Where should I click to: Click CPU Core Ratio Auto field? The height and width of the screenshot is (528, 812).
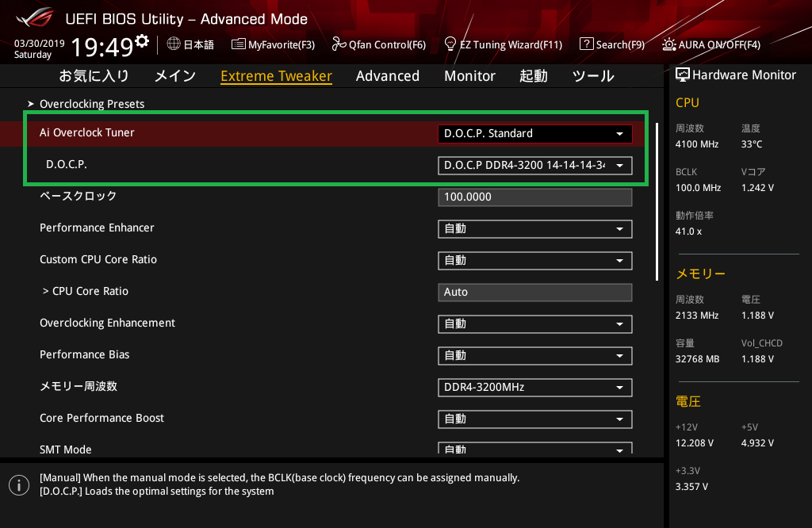(535, 292)
